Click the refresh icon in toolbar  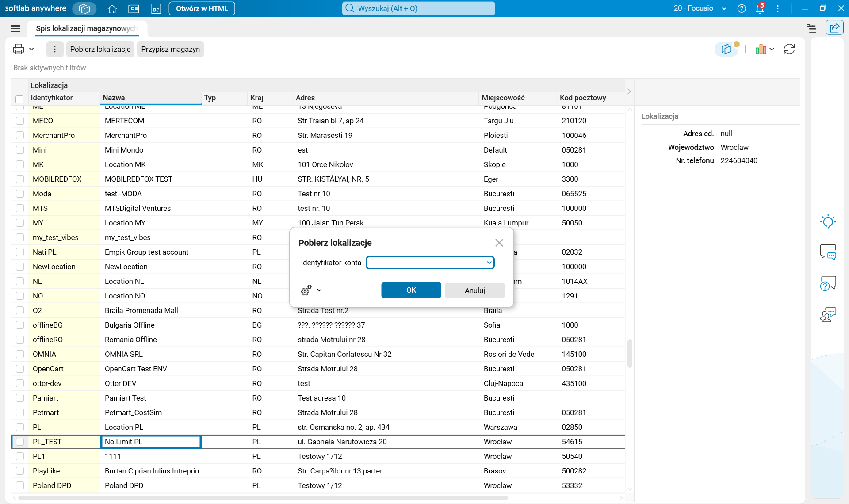[x=789, y=49]
